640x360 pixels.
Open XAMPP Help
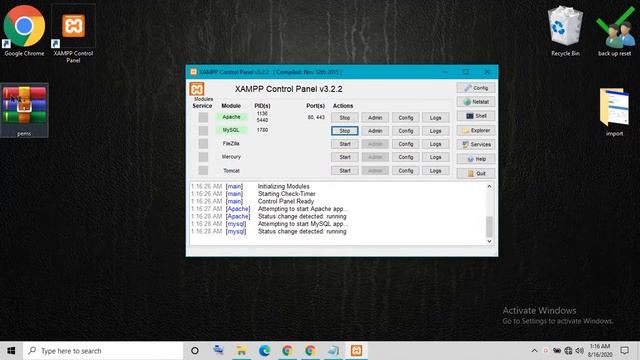click(x=476, y=159)
